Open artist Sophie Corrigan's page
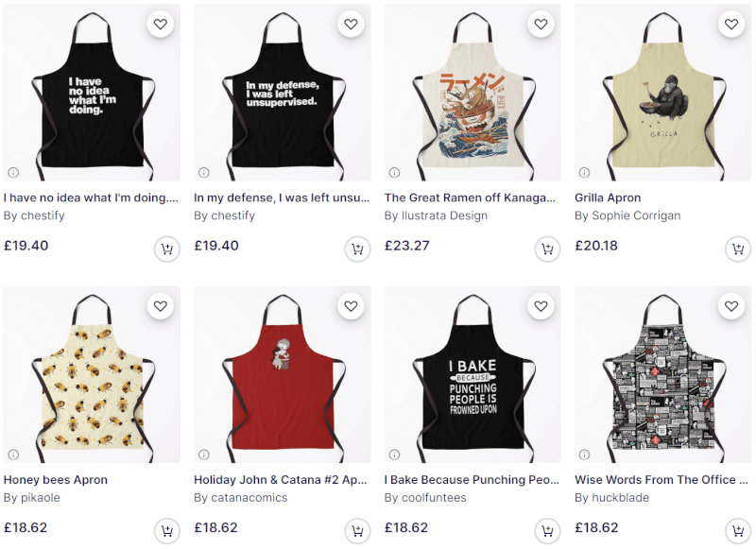 627,215
